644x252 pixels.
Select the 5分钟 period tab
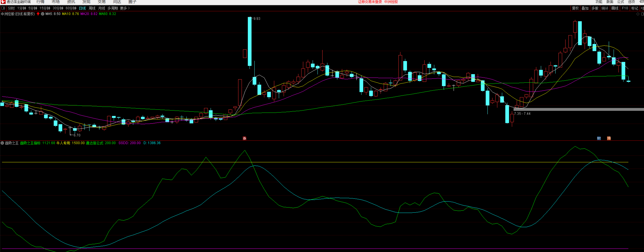[33, 8]
